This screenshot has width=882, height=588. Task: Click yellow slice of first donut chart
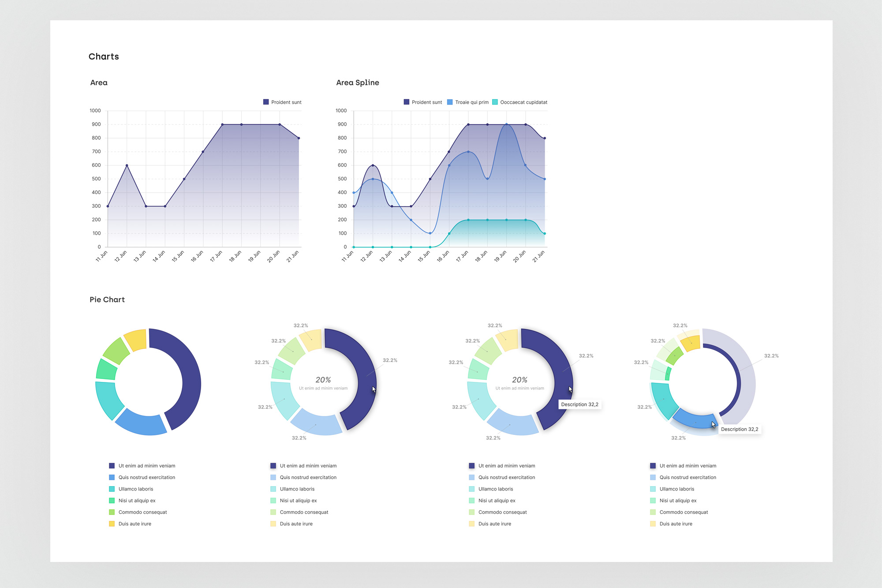pos(136,340)
